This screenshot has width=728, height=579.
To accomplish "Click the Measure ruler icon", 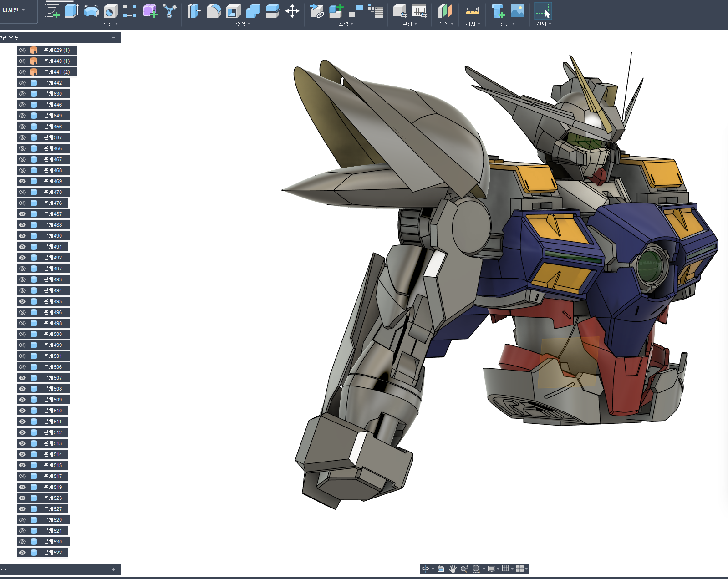I will (472, 10).
